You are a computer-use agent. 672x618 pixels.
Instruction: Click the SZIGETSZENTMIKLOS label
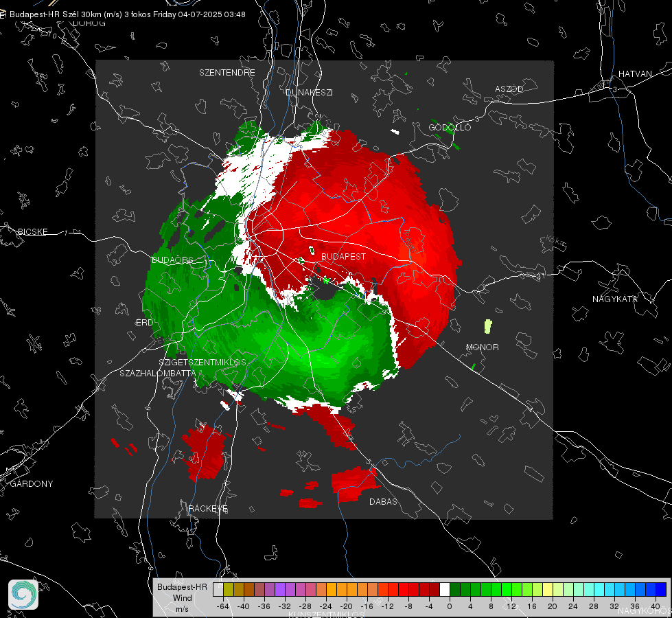click(x=202, y=362)
